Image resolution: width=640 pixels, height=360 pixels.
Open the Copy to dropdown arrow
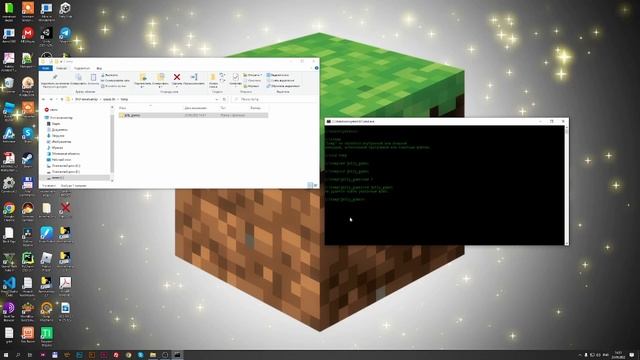coord(160,87)
